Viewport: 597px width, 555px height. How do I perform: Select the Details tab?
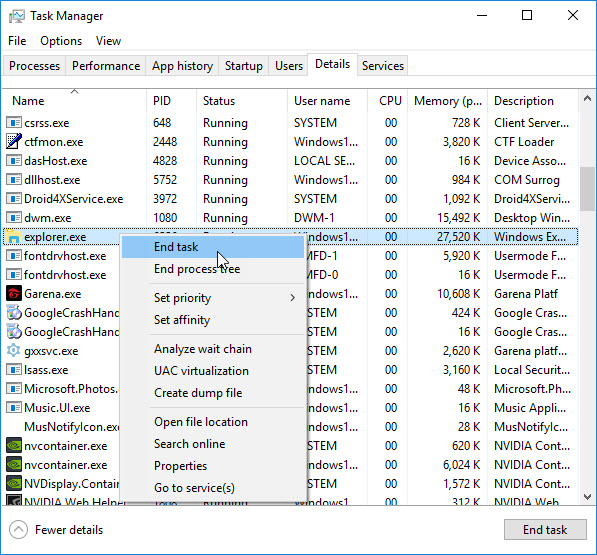pos(332,64)
